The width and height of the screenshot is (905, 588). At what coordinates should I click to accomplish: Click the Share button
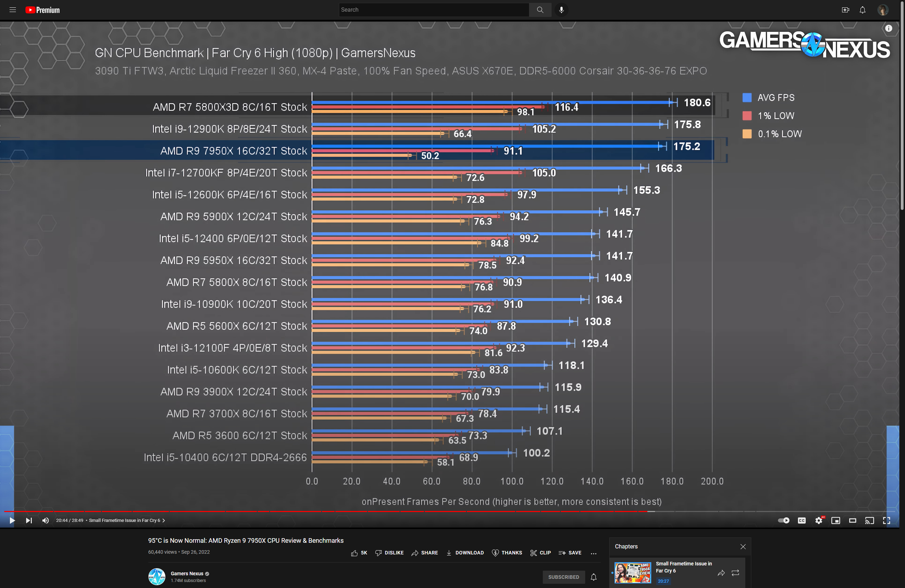click(x=425, y=553)
